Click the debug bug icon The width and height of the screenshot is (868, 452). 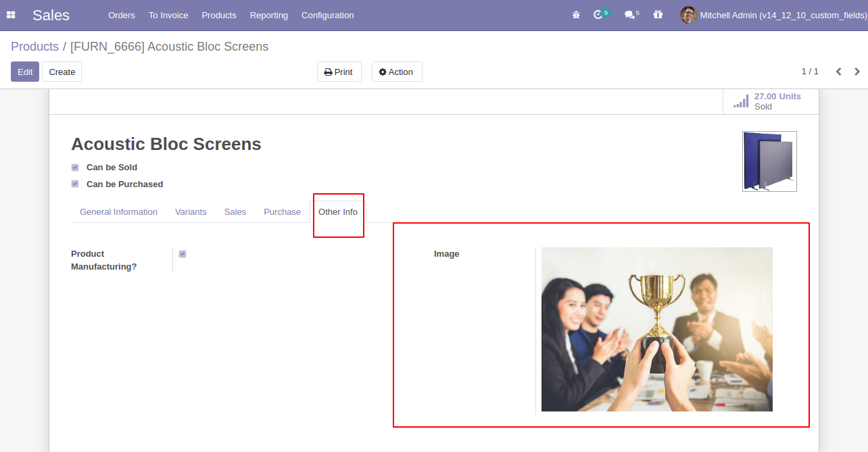point(576,15)
